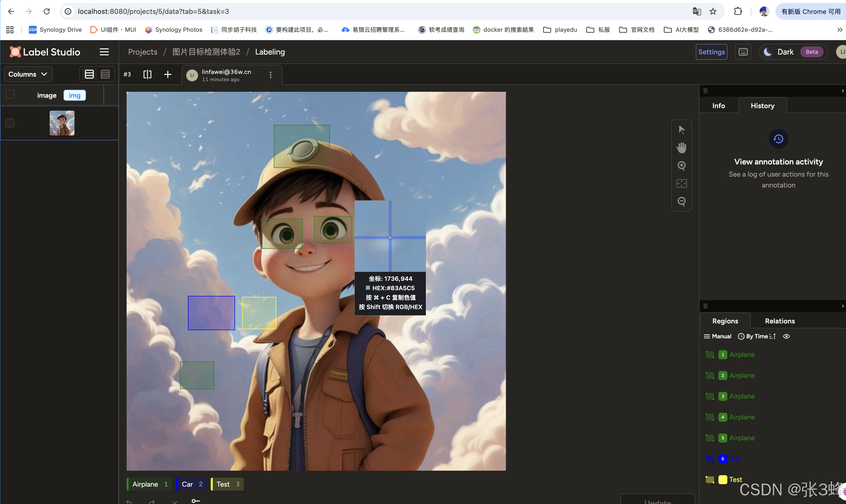846x504 pixels.
Task: Open the hamburger menu next to Label Studio
Action: click(104, 52)
